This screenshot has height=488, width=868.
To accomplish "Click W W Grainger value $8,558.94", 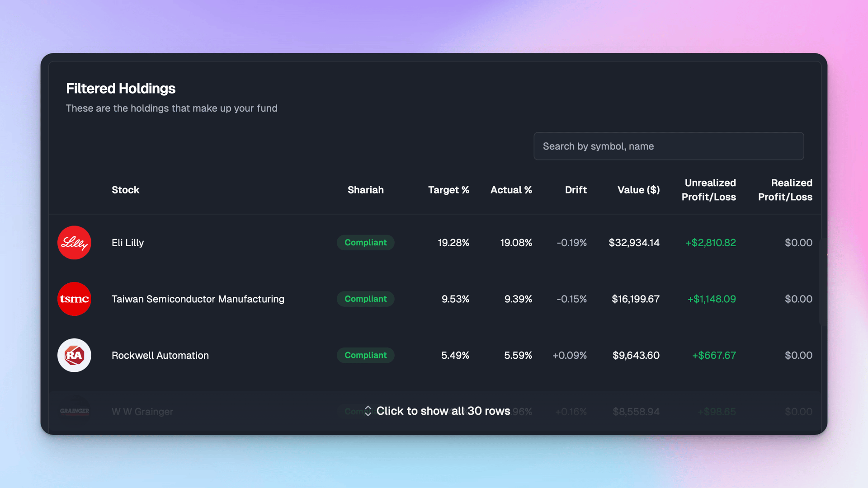I will (x=636, y=411).
